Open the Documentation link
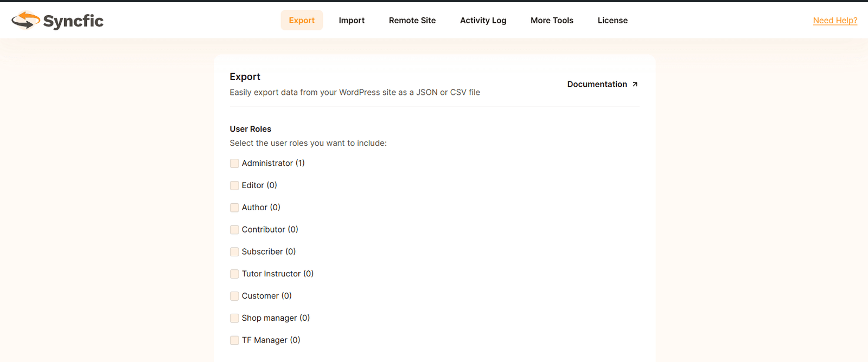Viewport: 868px width, 362px height. (x=597, y=84)
